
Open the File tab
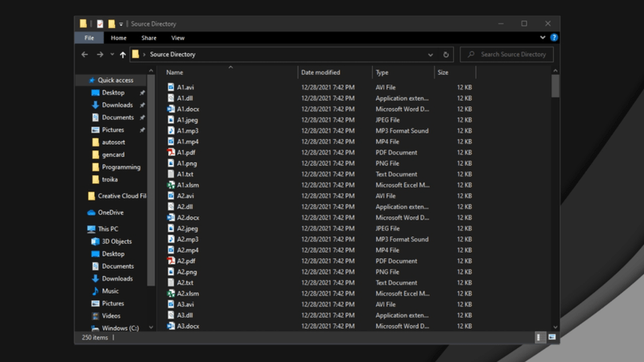click(89, 38)
